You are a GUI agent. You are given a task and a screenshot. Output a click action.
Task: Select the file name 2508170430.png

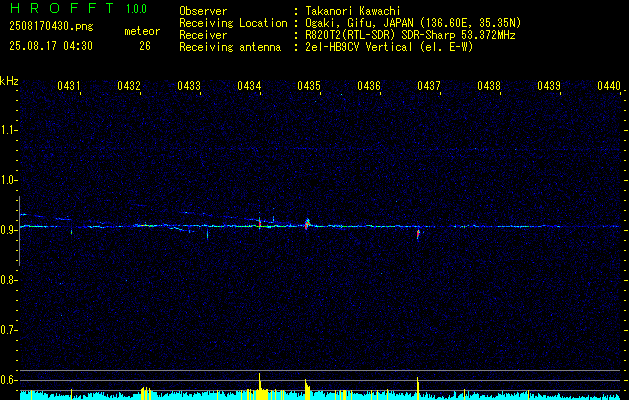click(x=51, y=27)
